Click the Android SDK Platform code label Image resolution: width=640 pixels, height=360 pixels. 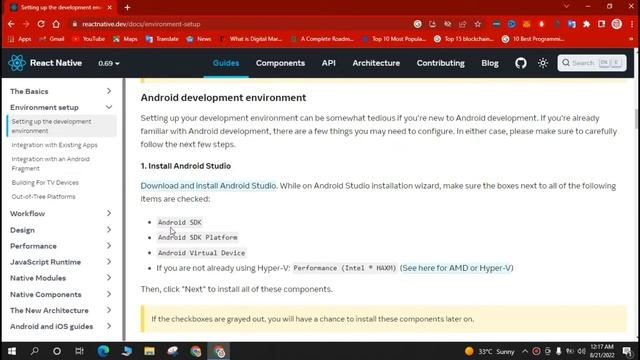(198, 238)
